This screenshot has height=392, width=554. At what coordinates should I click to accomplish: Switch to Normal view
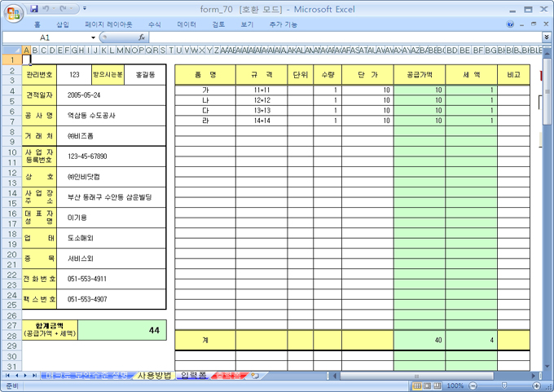(417, 385)
